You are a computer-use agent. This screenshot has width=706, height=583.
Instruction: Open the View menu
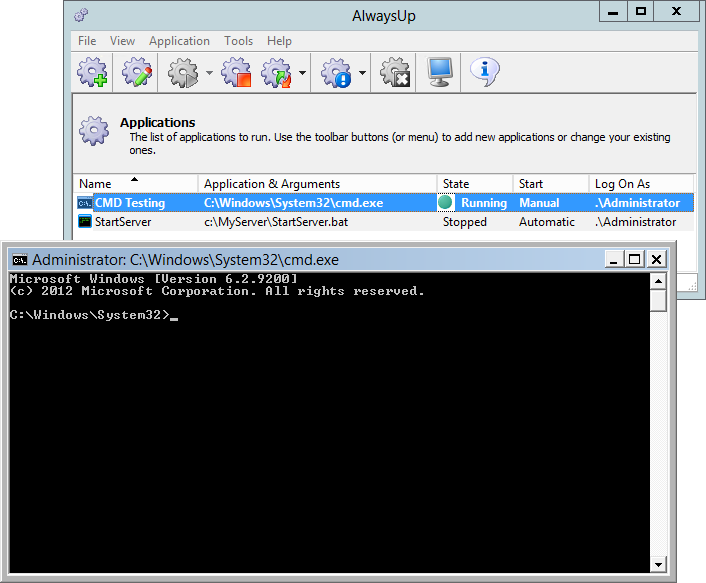coord(122,41)
